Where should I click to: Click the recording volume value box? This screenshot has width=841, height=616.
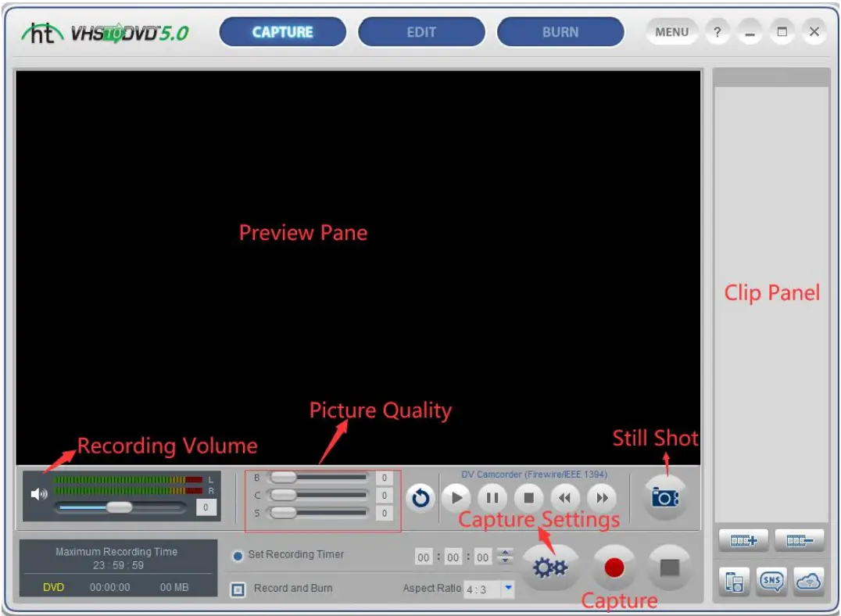pyautogui.click(x=206, y=507)
